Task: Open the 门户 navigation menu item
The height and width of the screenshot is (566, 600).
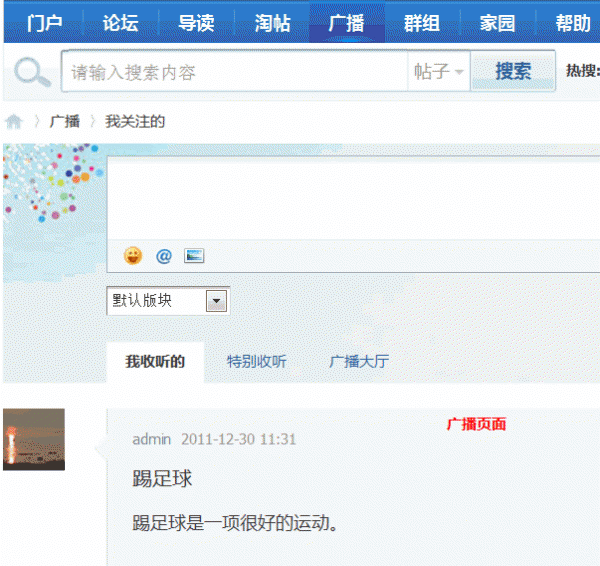Action: pyautogui.click(x=44, y=23)
